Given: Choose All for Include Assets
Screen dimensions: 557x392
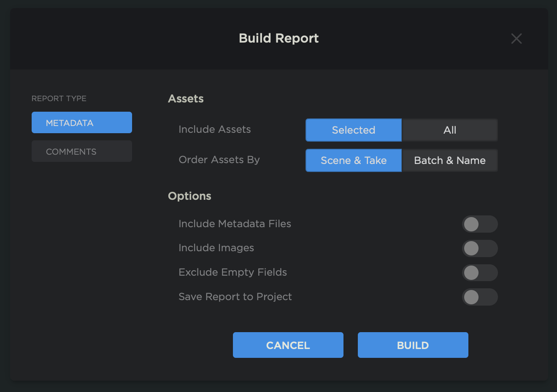Looking at the screenshot, I should point(449,130).
